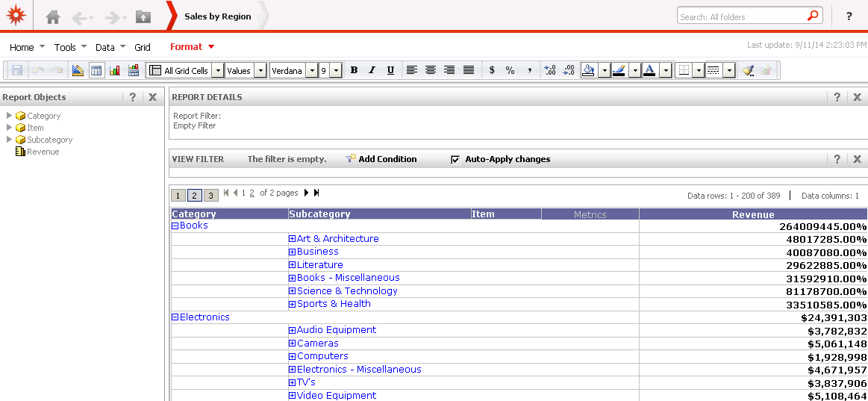Open the borders style dropdown arrow
The width and height of the screenshot is (868, 401).
click(x=699, y=70)
